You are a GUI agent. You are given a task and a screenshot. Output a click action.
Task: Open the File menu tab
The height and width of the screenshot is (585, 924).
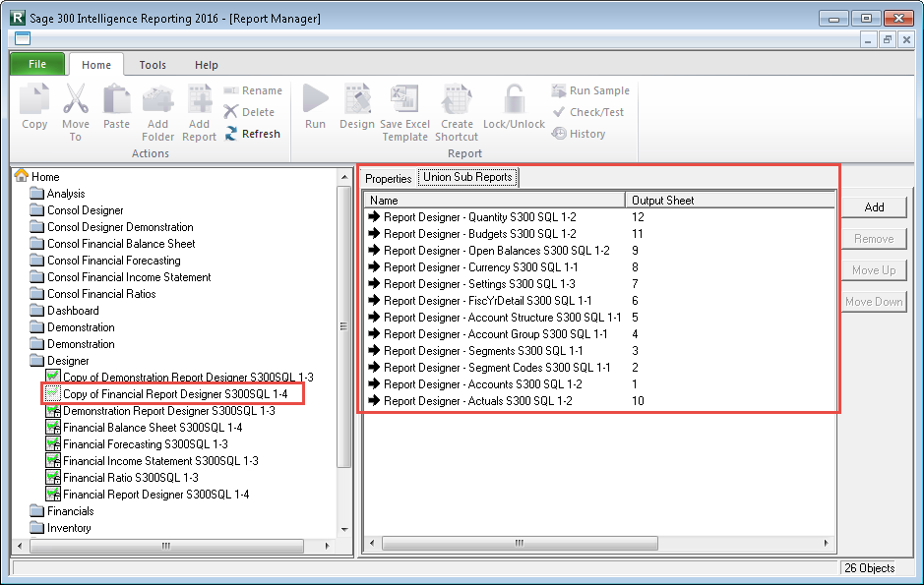point(37,64)
